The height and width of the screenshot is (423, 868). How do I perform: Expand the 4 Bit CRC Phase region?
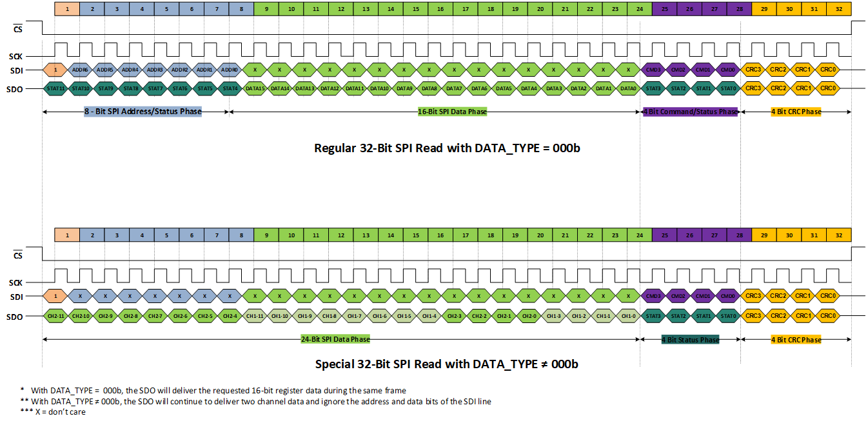tap(797, 111)
